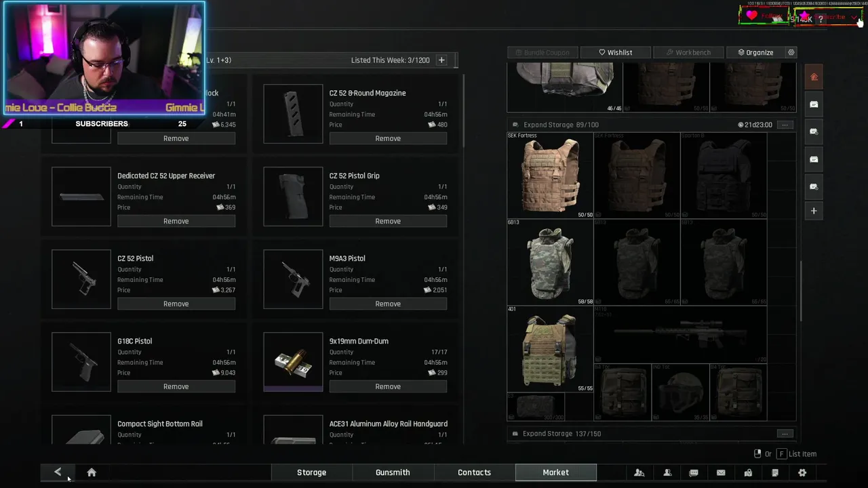Select the 9x19mm Dum-Dum ammo thumbnail
Screen dimensions: 868x488
pyautogui.click(x=293, y=362)
